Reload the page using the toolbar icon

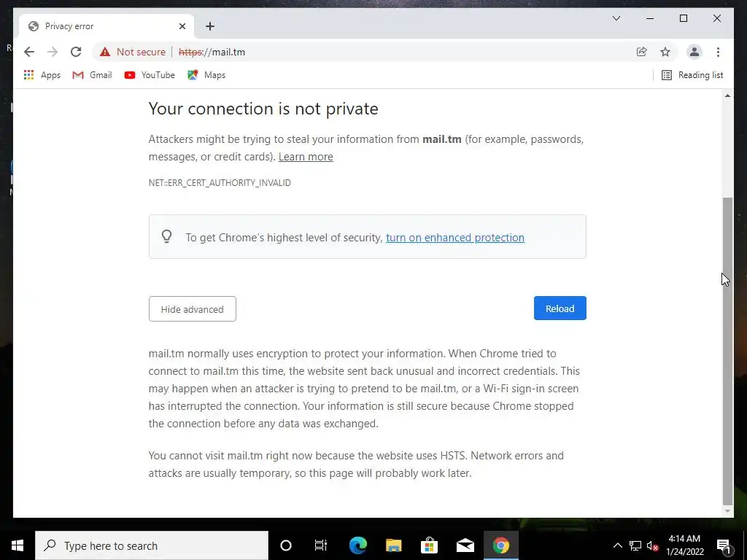76,52
